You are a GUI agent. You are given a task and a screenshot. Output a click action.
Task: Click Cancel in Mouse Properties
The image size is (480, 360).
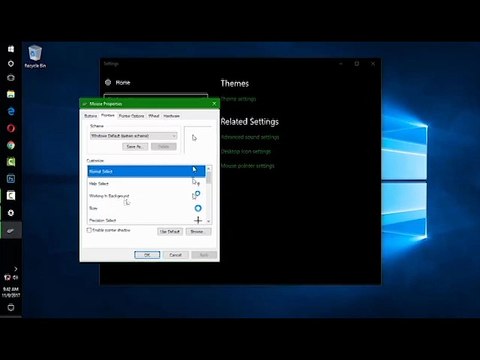tap(175, 255)
